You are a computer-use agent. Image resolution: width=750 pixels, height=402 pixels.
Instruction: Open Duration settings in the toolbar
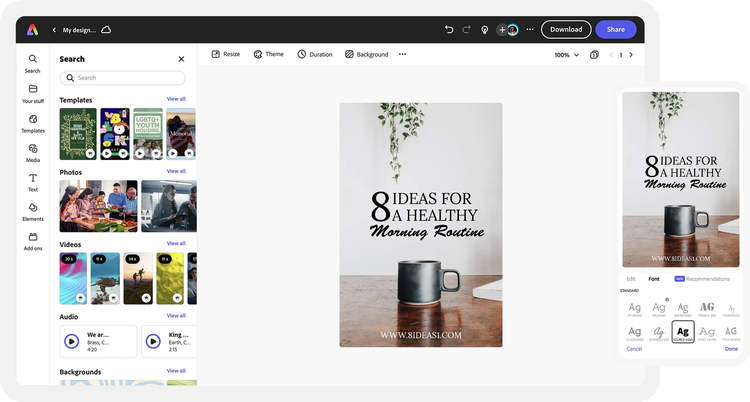pyautogui.click(x=315, y=54)
